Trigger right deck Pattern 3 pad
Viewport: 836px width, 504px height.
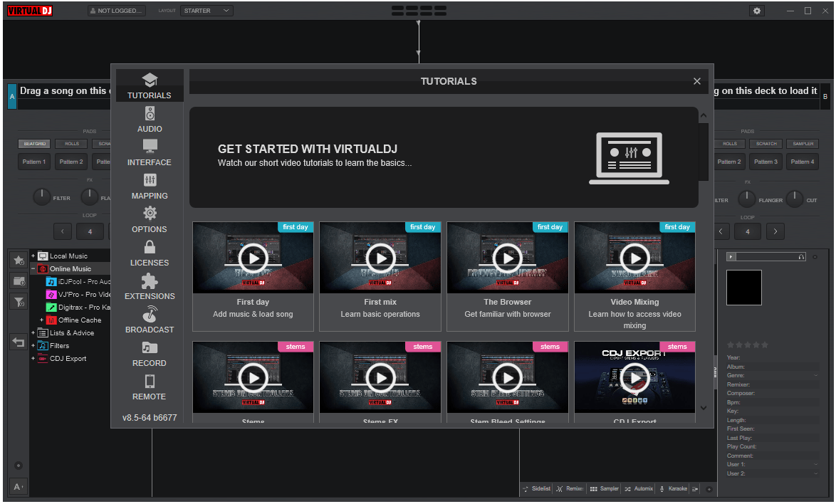[x=766, y=162]
